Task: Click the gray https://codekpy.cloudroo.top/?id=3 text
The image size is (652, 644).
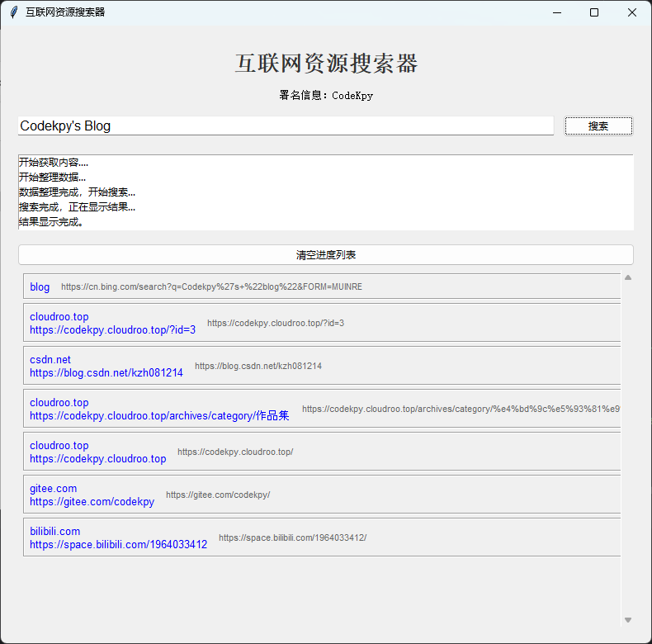Action: (276, 323)
